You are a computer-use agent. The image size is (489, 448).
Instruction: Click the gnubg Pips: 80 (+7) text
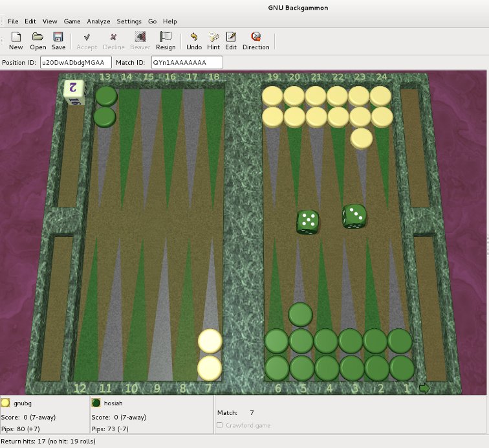click(21, 429)
